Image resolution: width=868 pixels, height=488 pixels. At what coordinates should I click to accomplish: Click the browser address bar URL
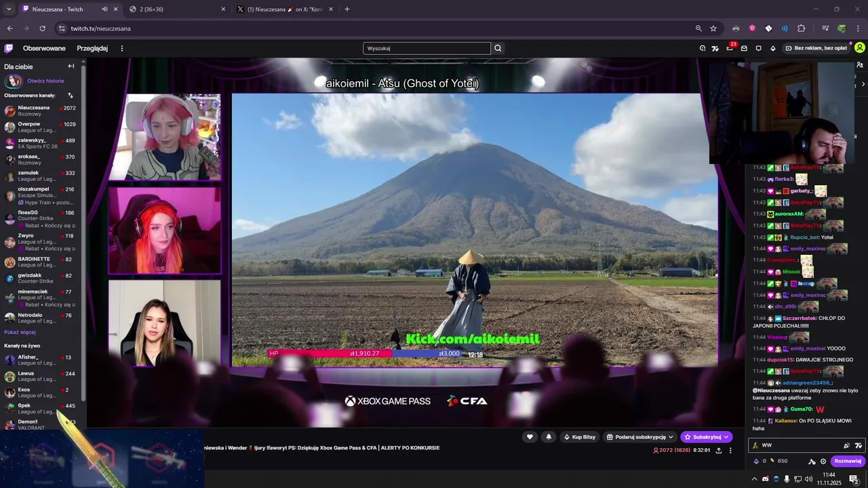pyautogui.click(x=101, y=28)
